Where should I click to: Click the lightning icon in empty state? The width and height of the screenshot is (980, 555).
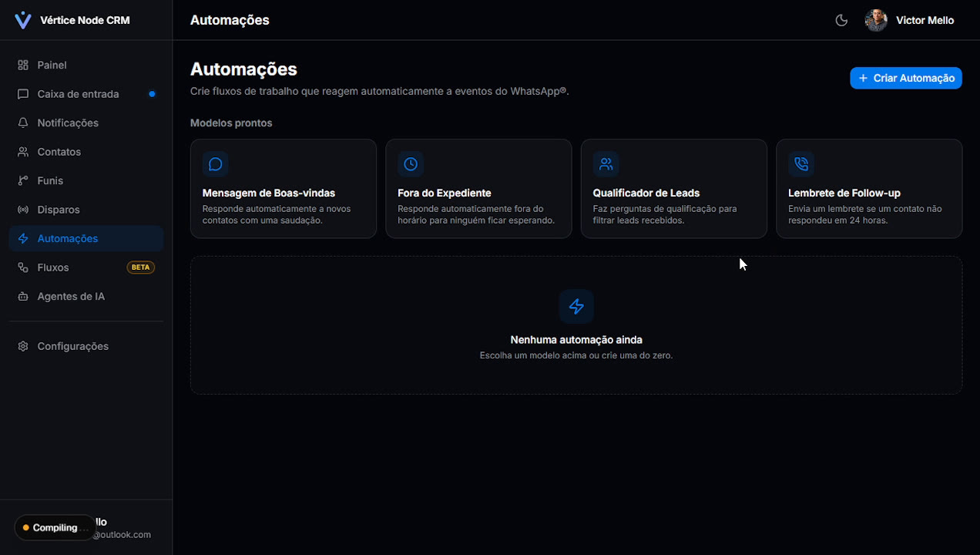pyautogui.click(x=576, y=307)
